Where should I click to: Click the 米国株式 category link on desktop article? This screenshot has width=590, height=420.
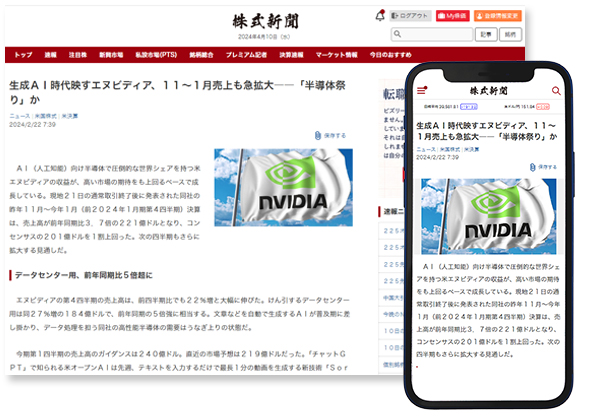(46, 116)
